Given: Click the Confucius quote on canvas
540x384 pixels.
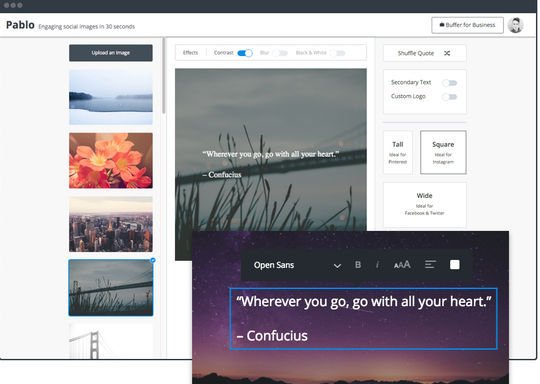Looking at the screenshot, I should coord(271,164).
